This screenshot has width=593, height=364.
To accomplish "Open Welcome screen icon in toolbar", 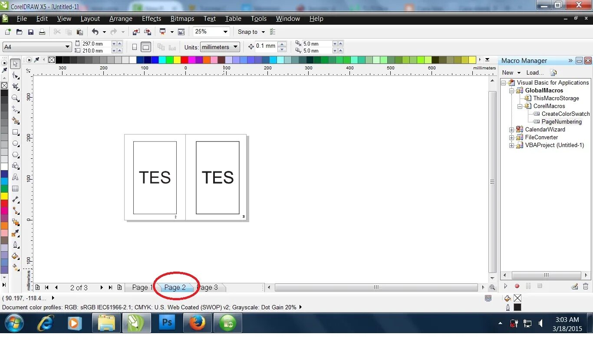I will coord(181,32).
